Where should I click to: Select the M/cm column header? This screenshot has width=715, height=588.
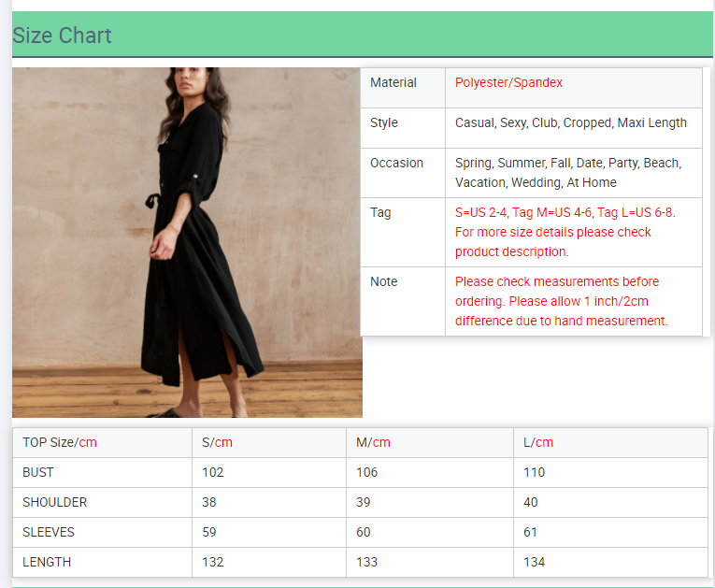(x=373, y=443)
